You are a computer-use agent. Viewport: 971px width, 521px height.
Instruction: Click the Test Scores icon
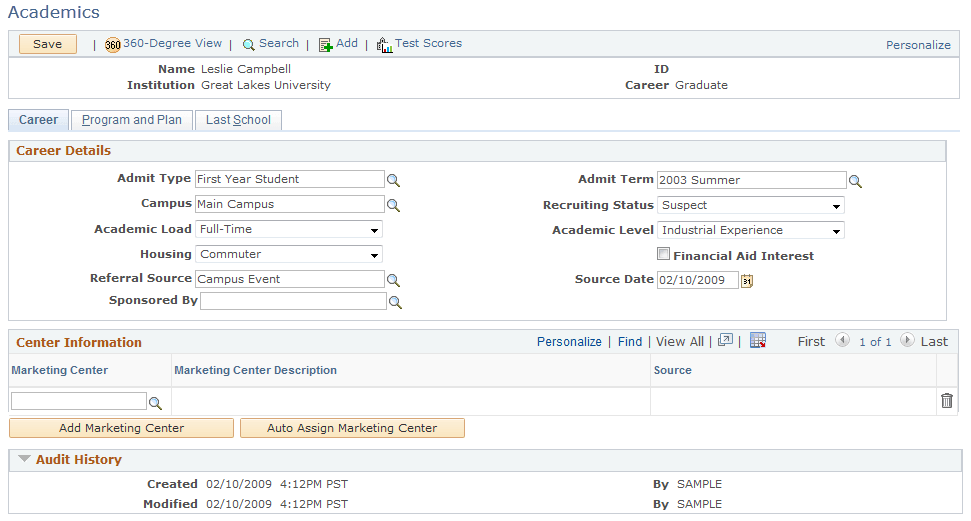click(x=385, y=45)
